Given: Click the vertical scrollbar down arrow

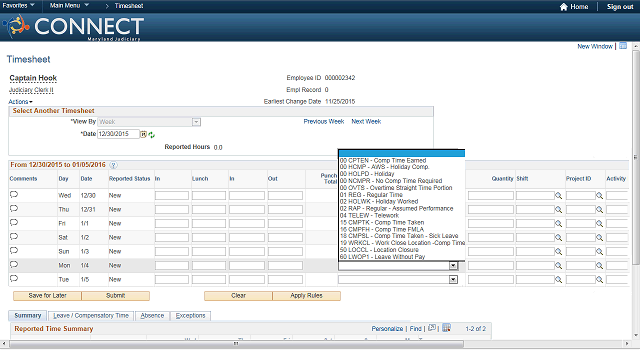Looking at the screenshot, I should coord(635,336).
